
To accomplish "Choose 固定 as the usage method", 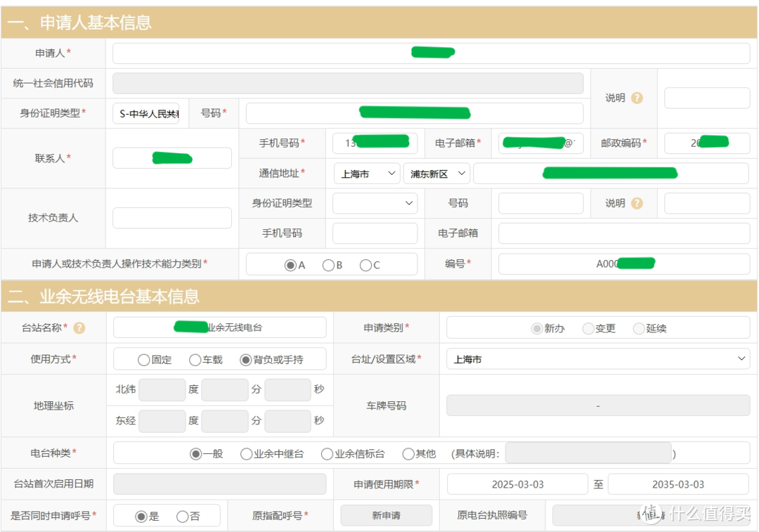I will (143, 359).
